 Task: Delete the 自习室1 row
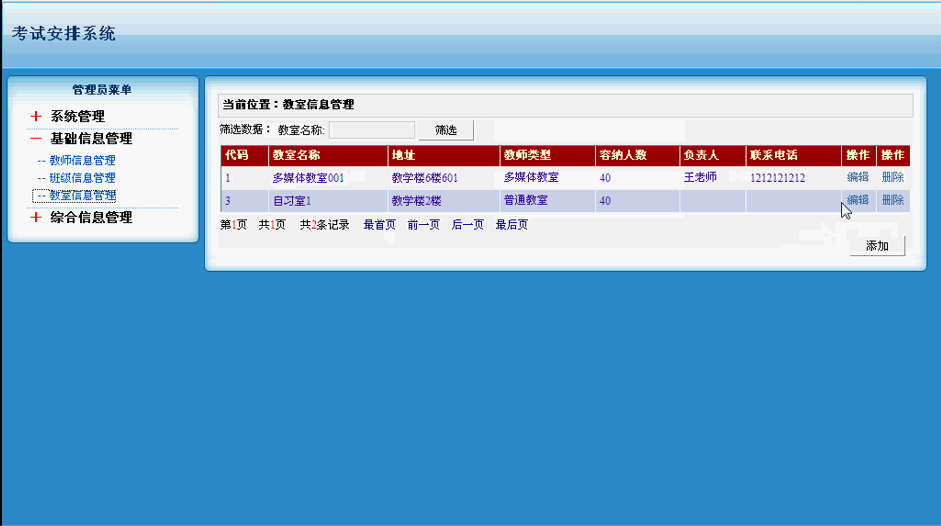(x=892, y=200)
